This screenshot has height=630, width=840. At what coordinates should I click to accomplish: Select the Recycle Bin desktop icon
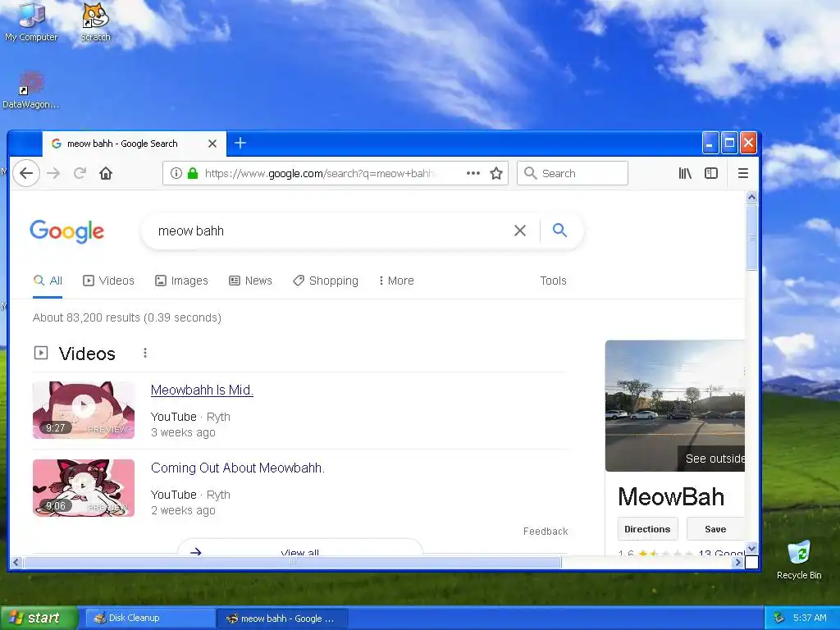tap(799, 559)
